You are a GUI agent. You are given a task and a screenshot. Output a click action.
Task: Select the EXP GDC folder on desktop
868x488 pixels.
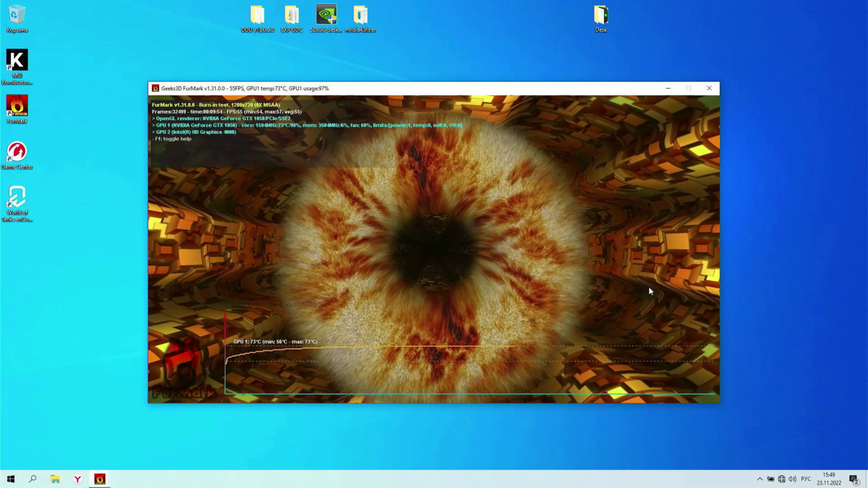coord(292,19)
